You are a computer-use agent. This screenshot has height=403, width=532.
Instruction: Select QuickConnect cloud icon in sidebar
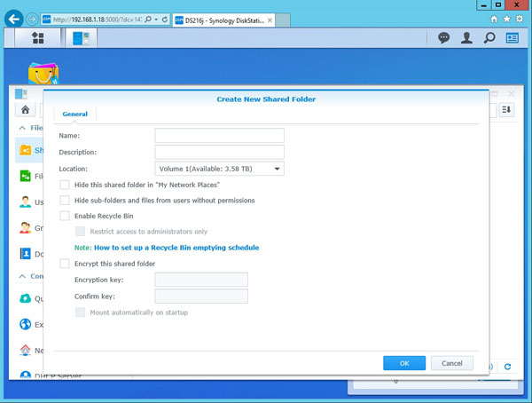tap(25, 298)
